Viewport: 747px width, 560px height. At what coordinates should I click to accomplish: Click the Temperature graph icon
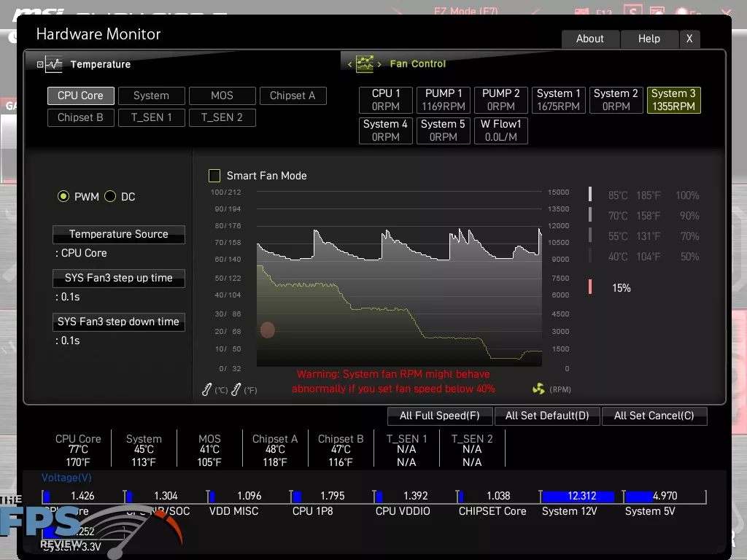pyautogui.click(x=54, y=64)
